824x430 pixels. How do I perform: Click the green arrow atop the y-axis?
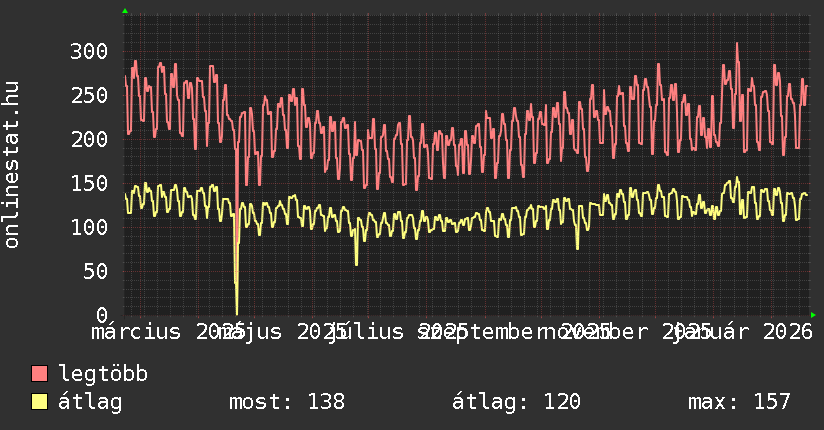point(125,11)
